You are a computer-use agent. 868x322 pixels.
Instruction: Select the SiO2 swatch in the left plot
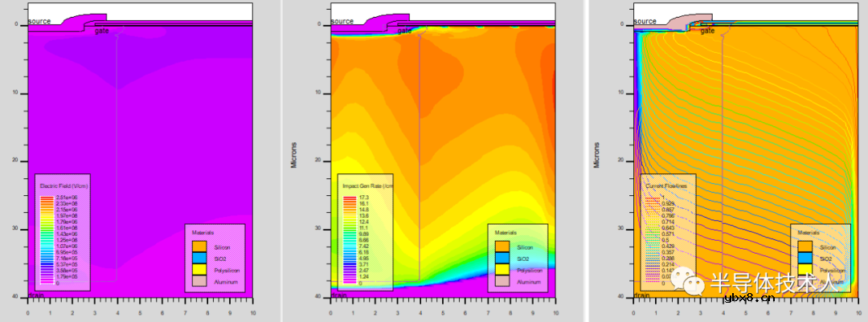coord(199,258)
